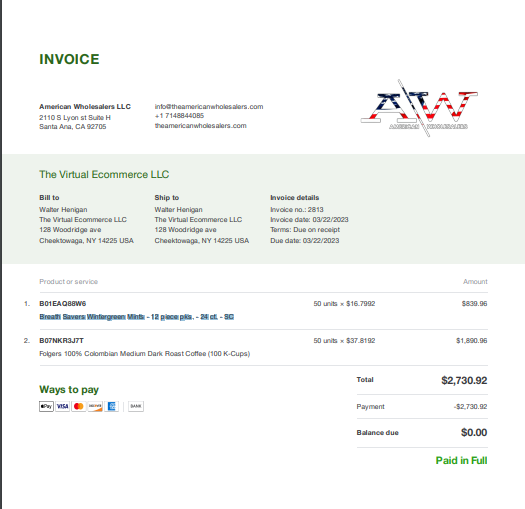Click the Apple Pay payment icon
525x509 pixels.
click(x=46, y=406)
